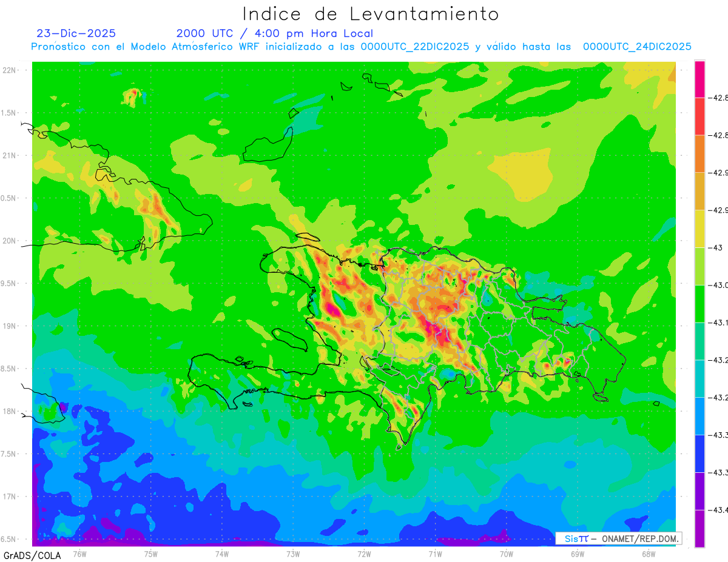
Task: Click the 69W longitude label
Action: [578, 554]
